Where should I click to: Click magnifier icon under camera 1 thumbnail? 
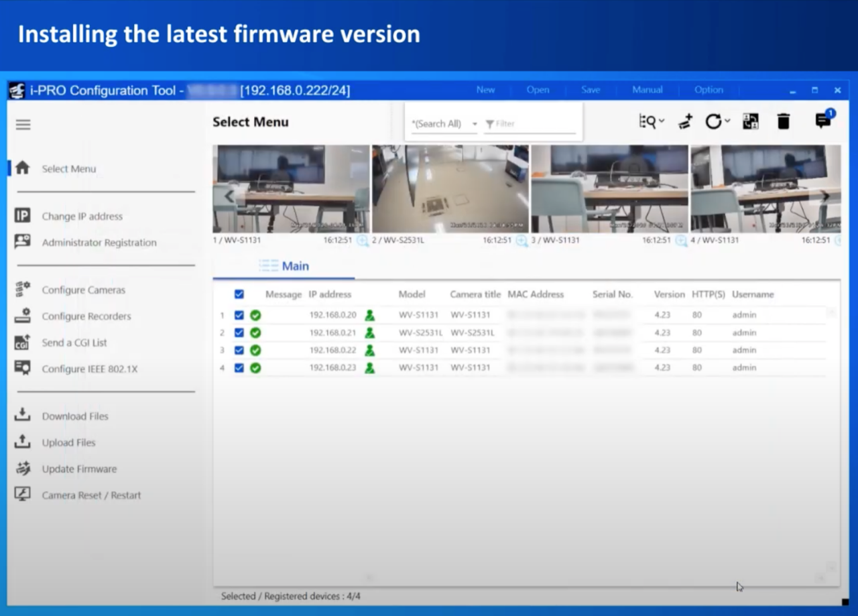coord(362,241)
